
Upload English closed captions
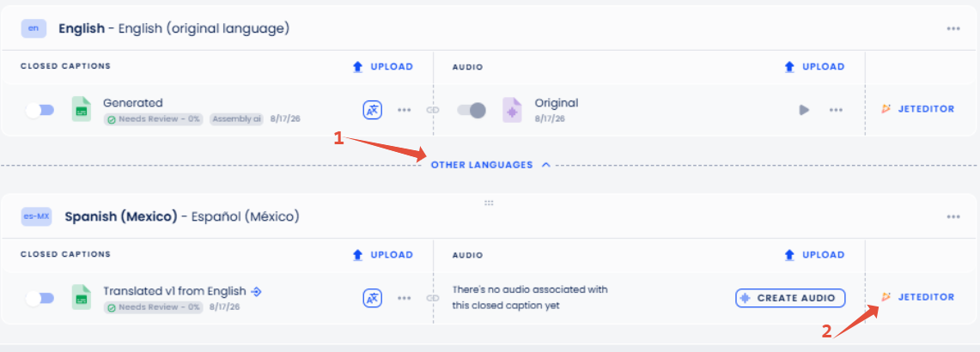click(x=382, y=66)
